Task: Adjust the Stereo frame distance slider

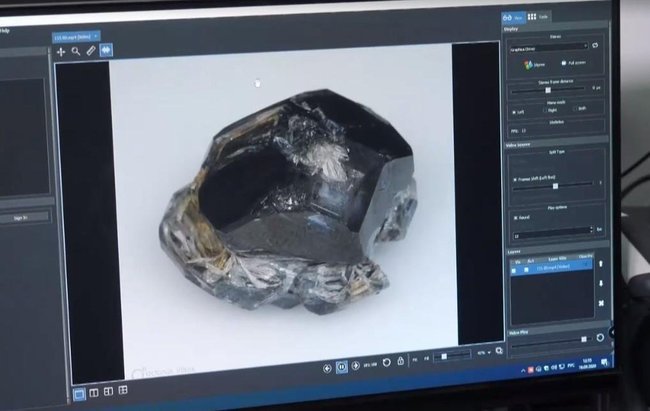Action: pyautogui.click(x=548, y=90)
